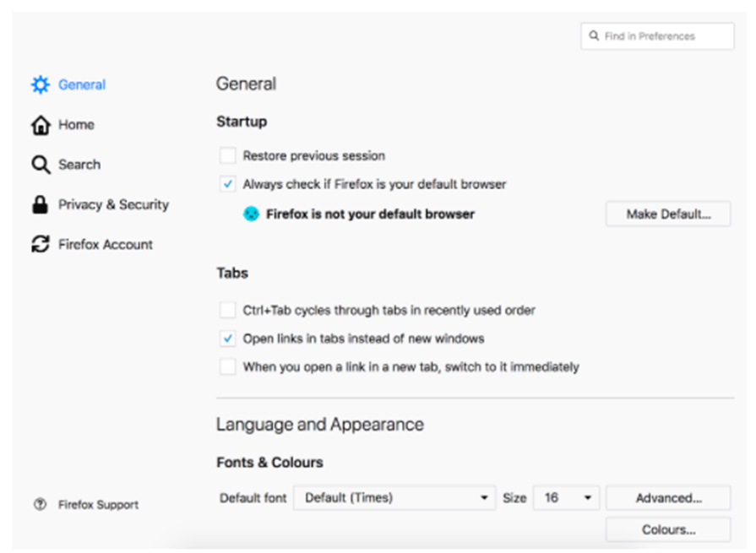Open the Default font dropdown
Viewport: 756px width, 553px height.
[x=394, y=498]
